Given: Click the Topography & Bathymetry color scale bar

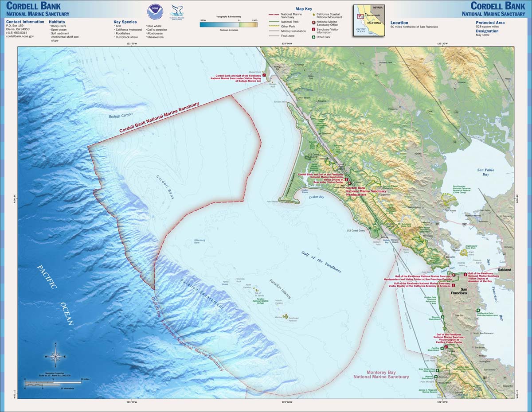Looking at the screenshot, I should click(228, 25).
